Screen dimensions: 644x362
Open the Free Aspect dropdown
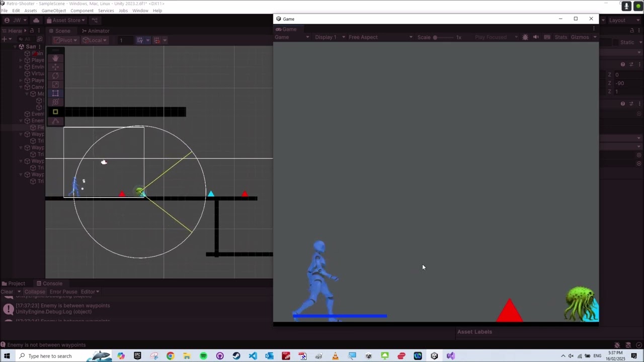pos(381,37)
